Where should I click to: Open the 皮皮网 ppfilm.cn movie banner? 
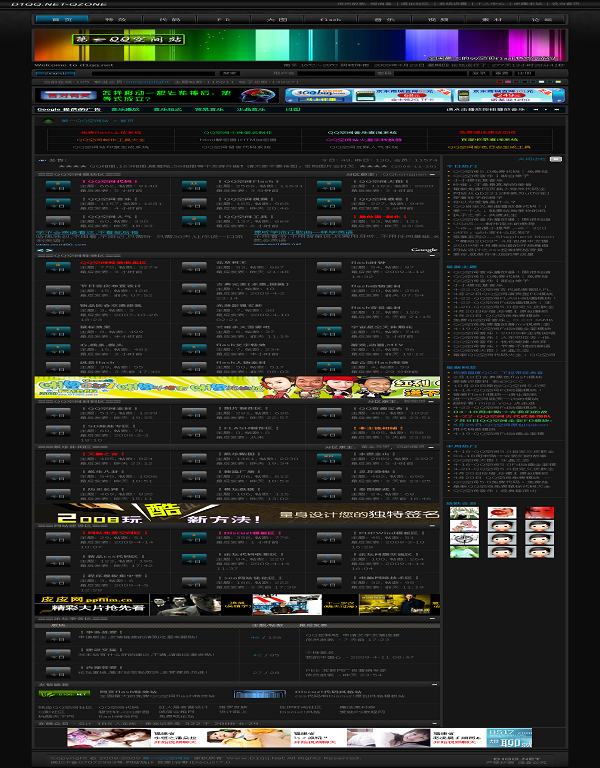(237, 604)
